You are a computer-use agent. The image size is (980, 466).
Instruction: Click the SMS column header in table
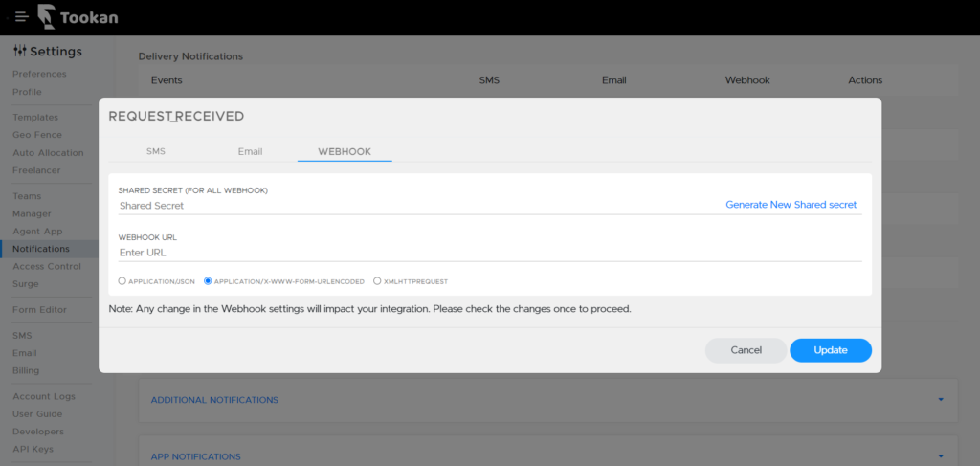489,80
